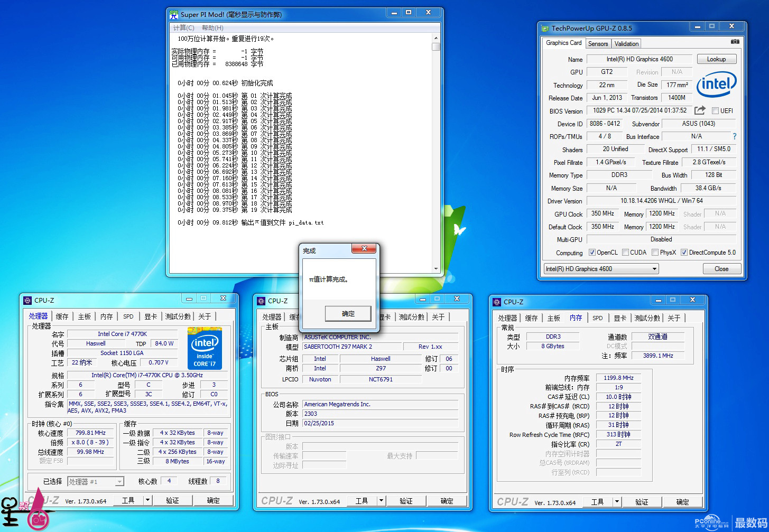The image size is (769, 532).
Task: Open 测试分数 tab in CPU-Z mainboard window
Action: 412,317
